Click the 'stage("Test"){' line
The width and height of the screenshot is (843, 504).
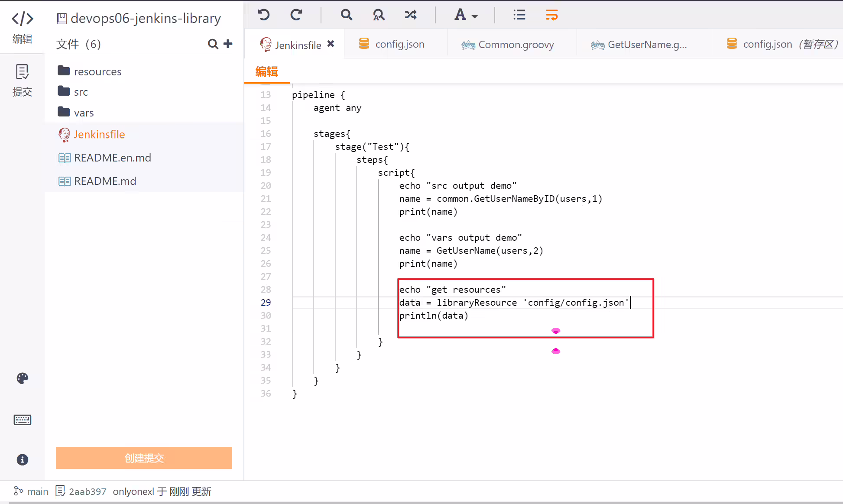[372, 147]
